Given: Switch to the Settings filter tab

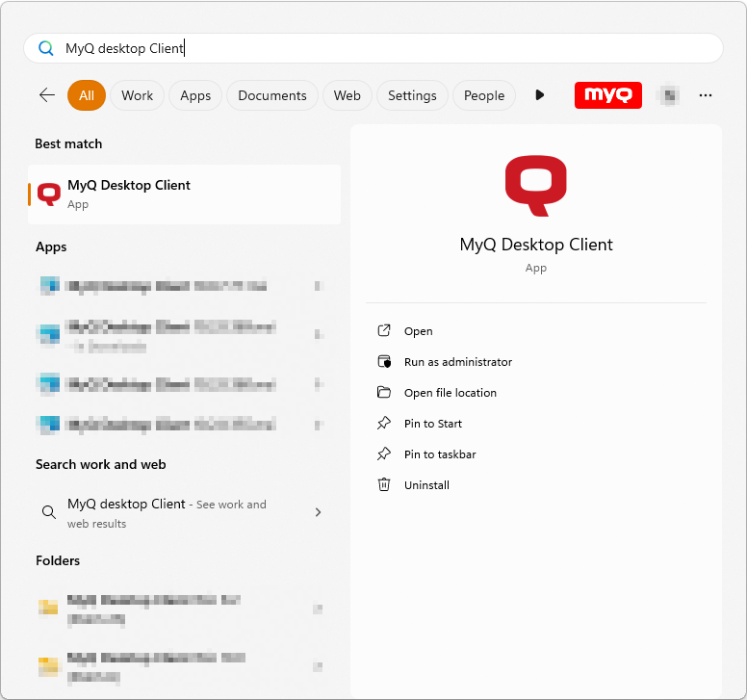Looking at the screenshot, I should 412,95.
